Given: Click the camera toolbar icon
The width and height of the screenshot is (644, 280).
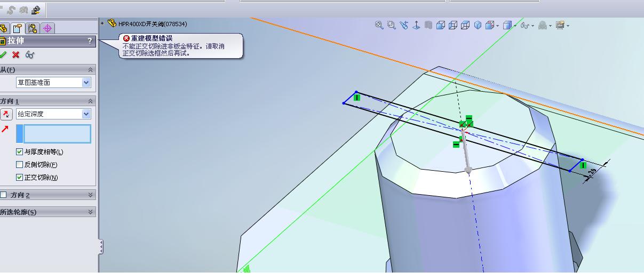Looking at the screenshot, I should tap(35, 10).
